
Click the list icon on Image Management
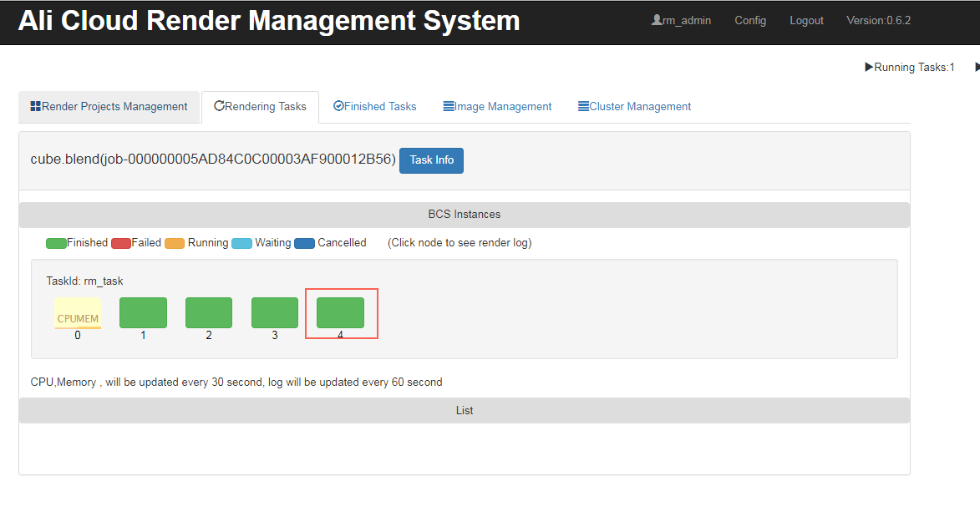(449, 106)
